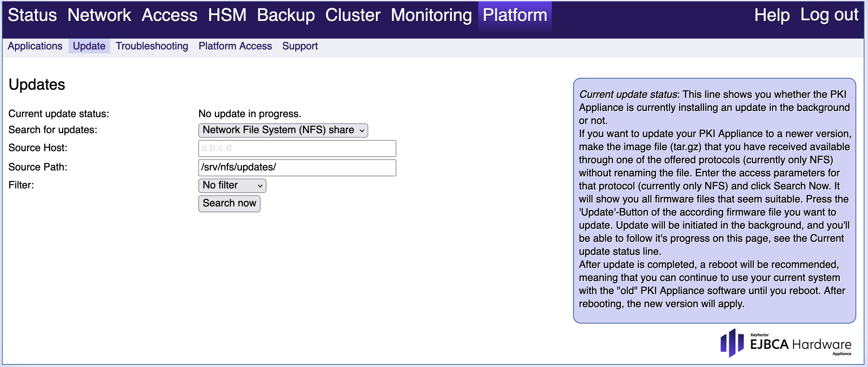Viewport: 868px width, 367px height.
Task: Switch to the Backup section
Action: click(x=285, y=15)
